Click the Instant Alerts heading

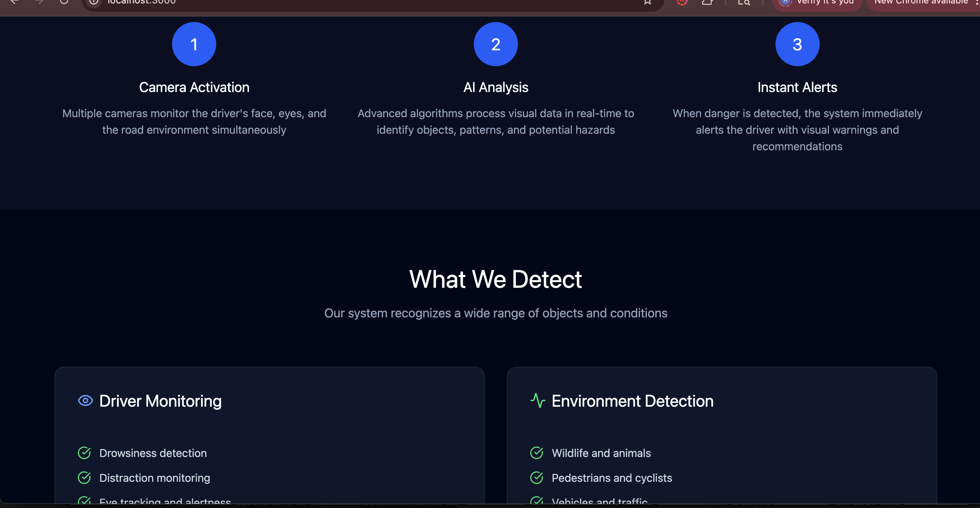click(x=797, y=88)
